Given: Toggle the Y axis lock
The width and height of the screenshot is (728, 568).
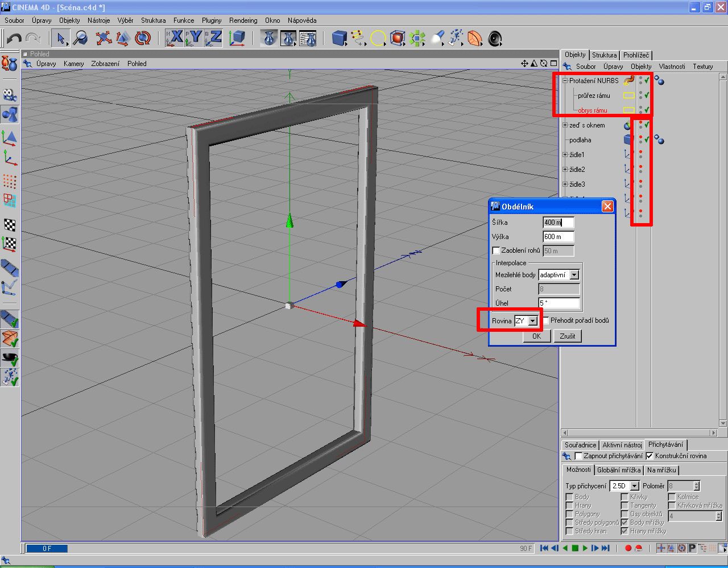Looking at the screenshot, I should (x=194, y=38).
